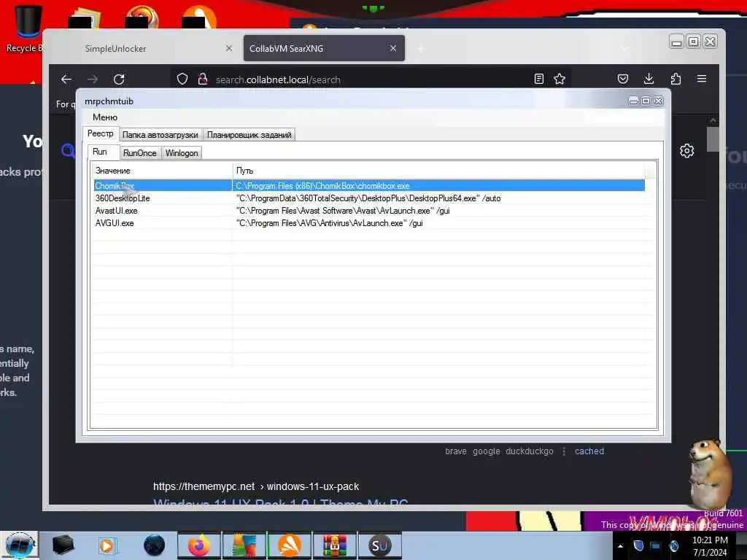Open Firefox hamburger application menu
747x560 pixels.
(x=702, y=79)
